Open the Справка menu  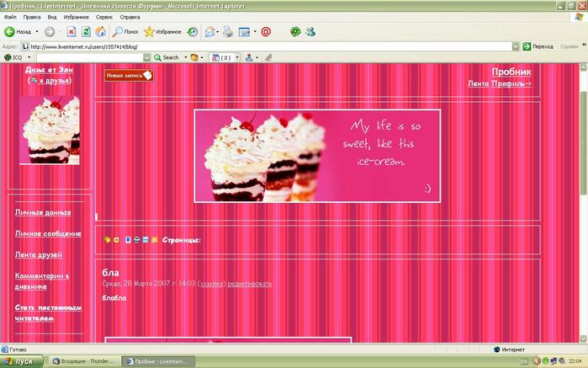point(130,18)
